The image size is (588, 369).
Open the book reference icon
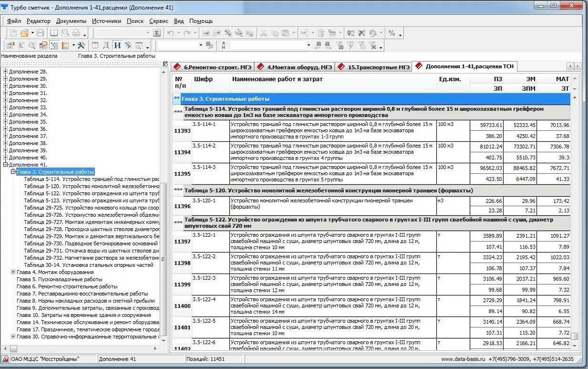tap(54, 33)
